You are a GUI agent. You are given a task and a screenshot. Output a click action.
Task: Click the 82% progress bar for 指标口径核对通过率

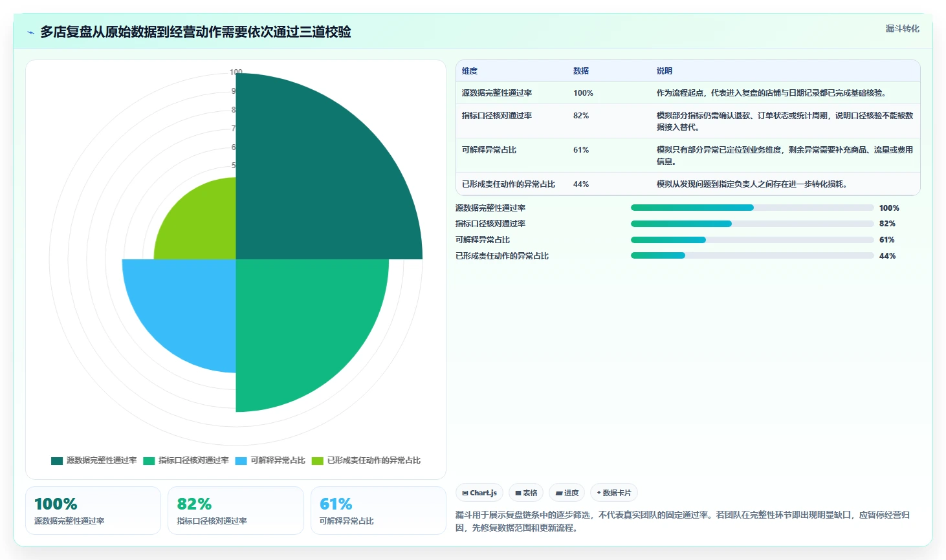click(x=752, y=224)
